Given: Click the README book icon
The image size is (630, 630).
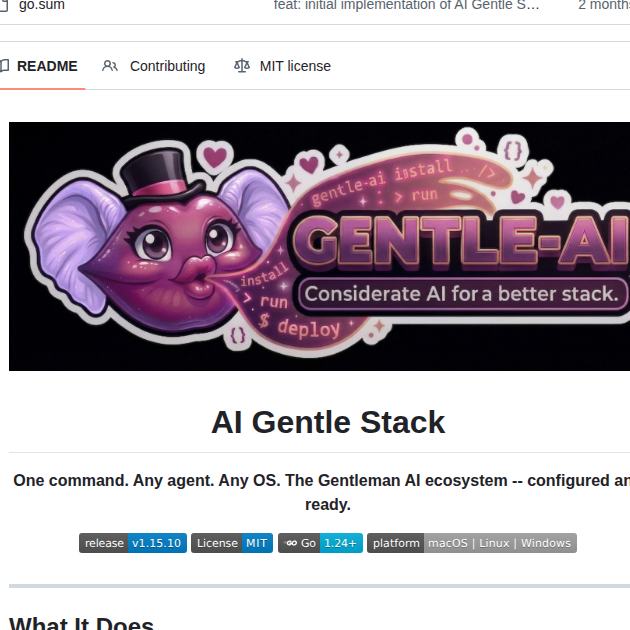Looking at the screenshot, I should pos(4,66).
